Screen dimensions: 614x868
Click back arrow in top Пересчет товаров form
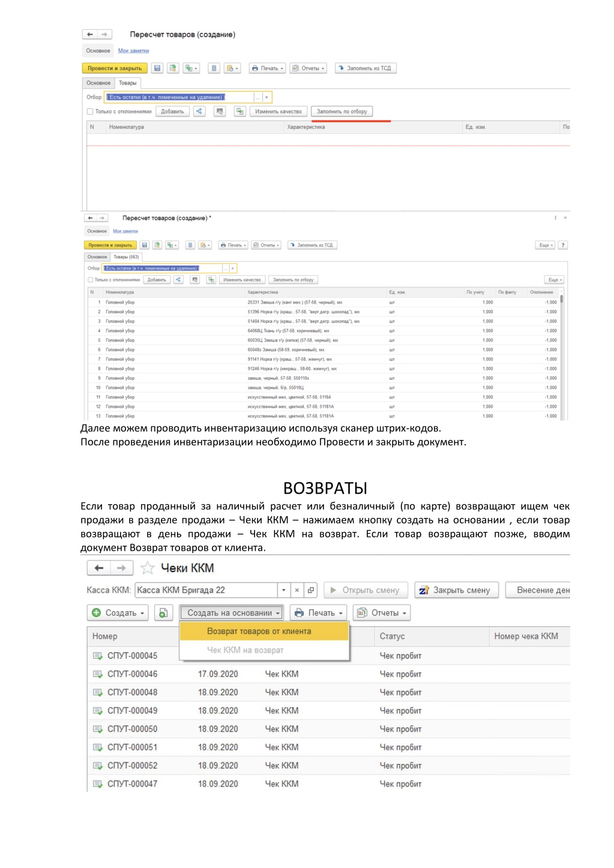(x=90, y=34)
